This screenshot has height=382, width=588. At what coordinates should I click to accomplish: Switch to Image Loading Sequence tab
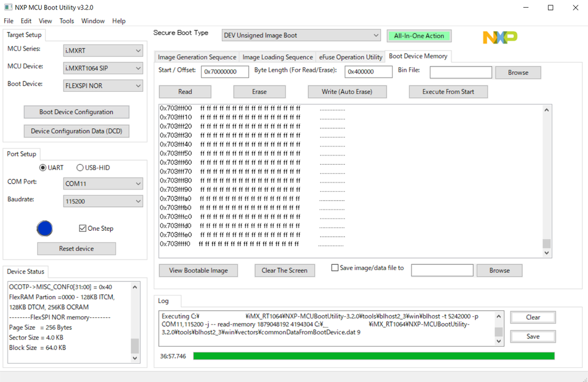(x=277, y=57)
